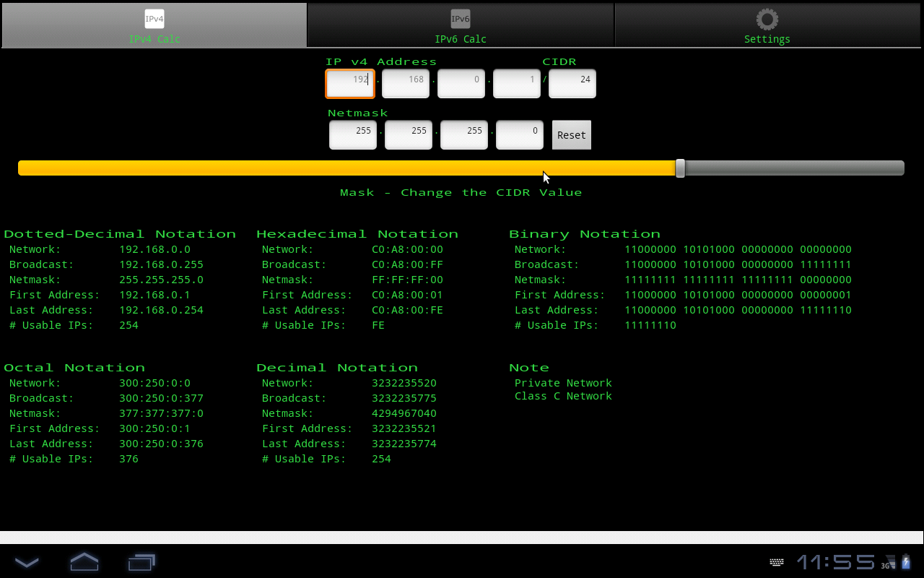
Task: Click the second IP octet field showing 168
Action: 405,83
